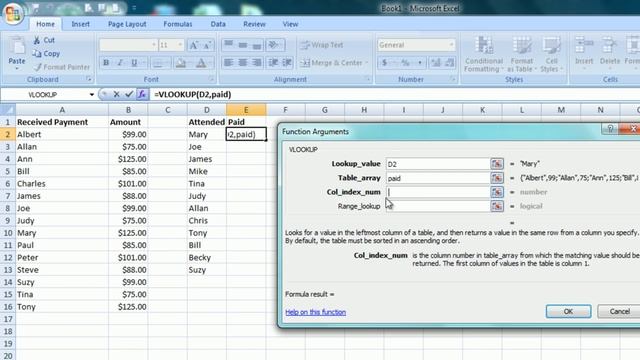Click the formula bar Cancel X icon
Image resolution: width=640 pixels, height=360 pixels.
click(116, 94)
